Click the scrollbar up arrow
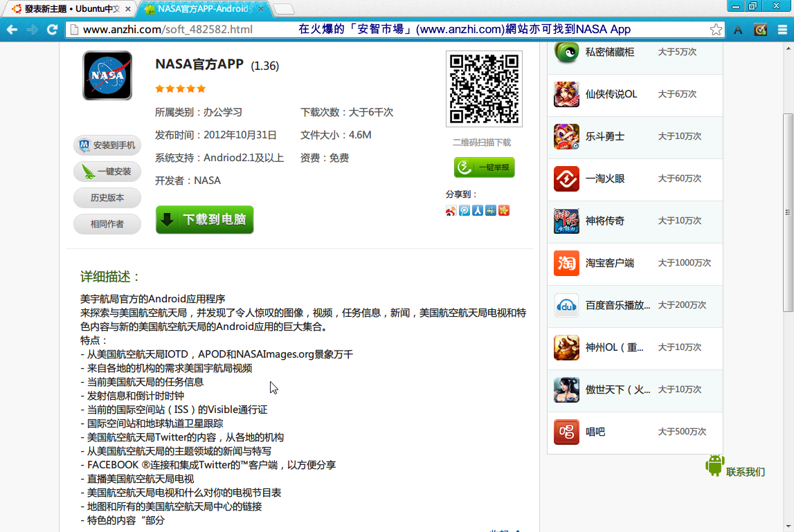The image size is (794, 532). 788,48
